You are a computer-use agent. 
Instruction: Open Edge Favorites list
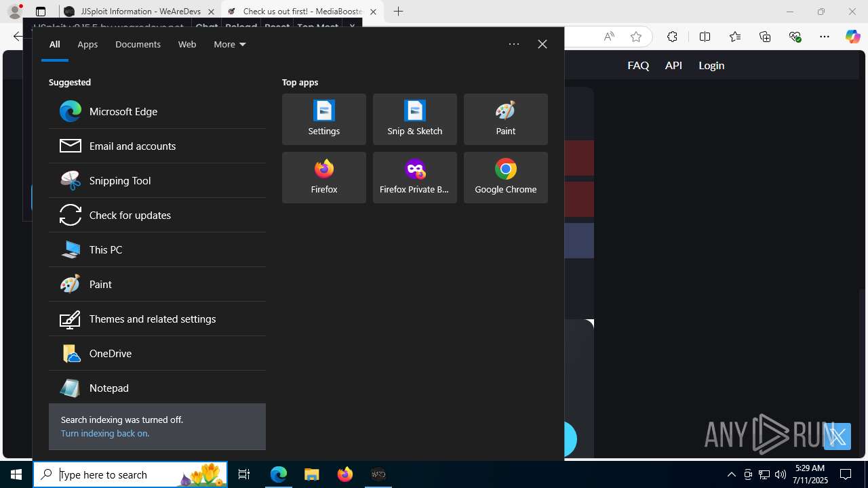[x=735, y=37]
